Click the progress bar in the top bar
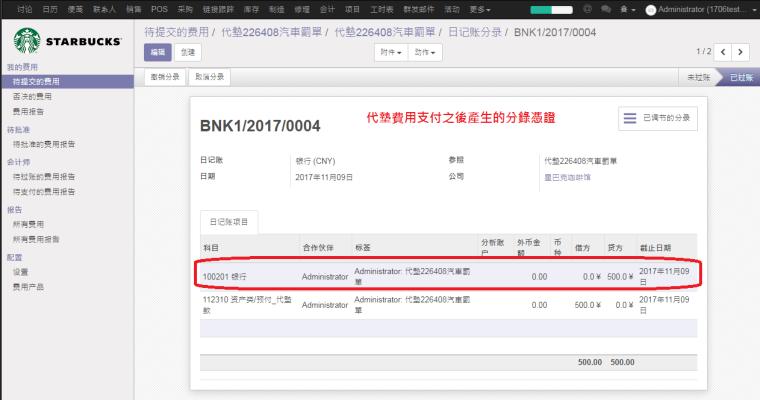Viewport: 760px width, 400px height. click(x=552, y=10)
